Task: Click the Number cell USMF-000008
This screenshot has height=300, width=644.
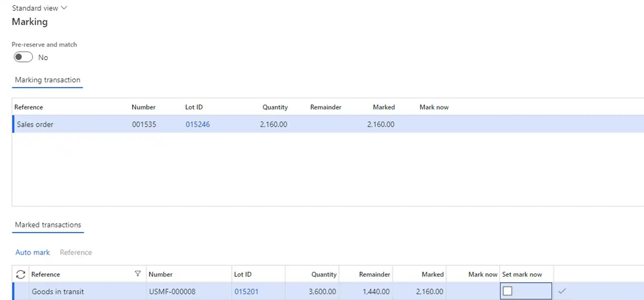Action: click(172, 292)
